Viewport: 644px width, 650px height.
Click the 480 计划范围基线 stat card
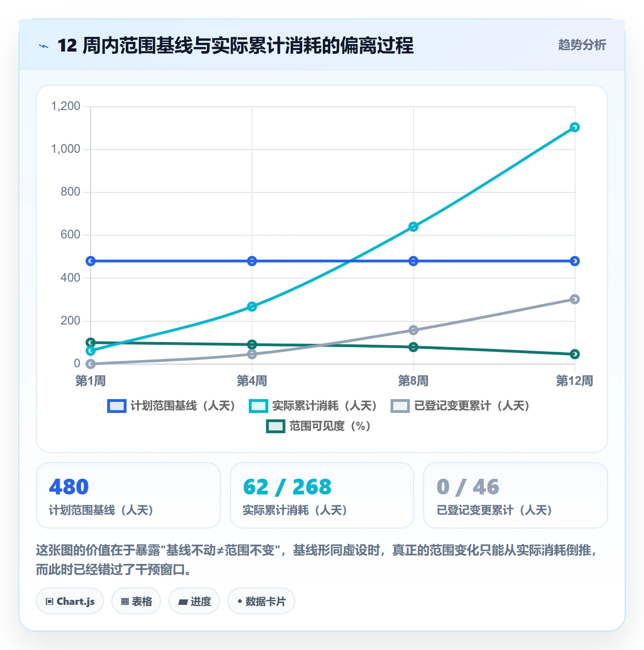tap(128, 495)
